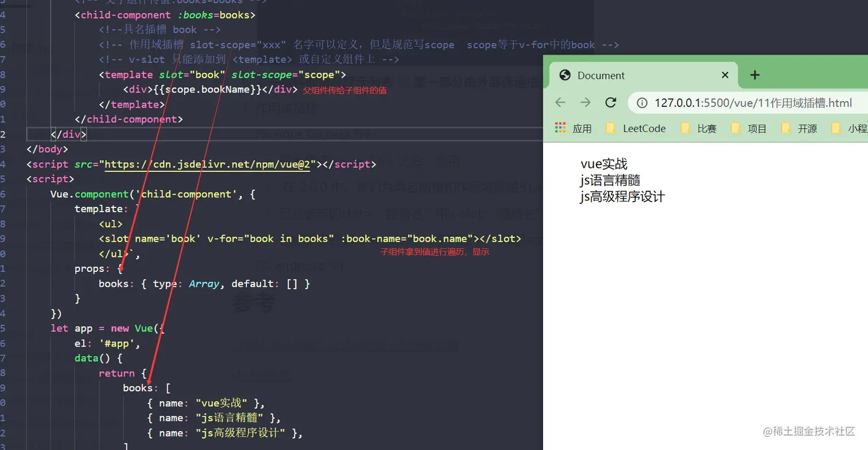Viewport: 868px width, 450px height.
Task: Click the '具名插槽 book' comment line
Action: 160,30
